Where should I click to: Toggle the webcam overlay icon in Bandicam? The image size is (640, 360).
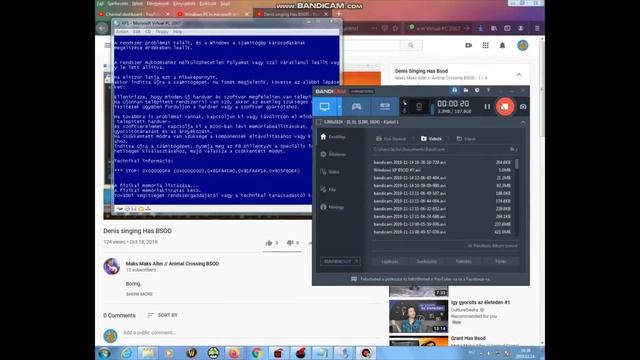pos(419,107)
